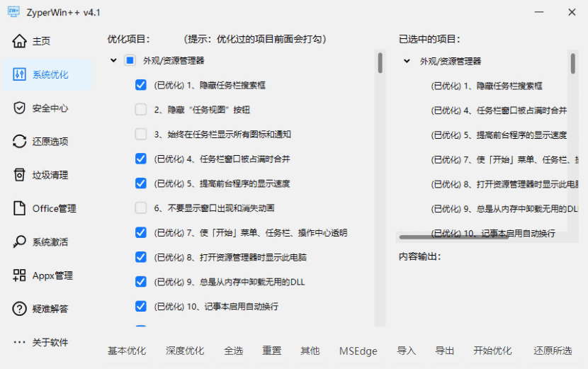Select 5、提高前台程序的显示速度 in the selected items panel
The width and height of the screenshot is (588, 369).
pyautogui.click(x=499, y=135)
